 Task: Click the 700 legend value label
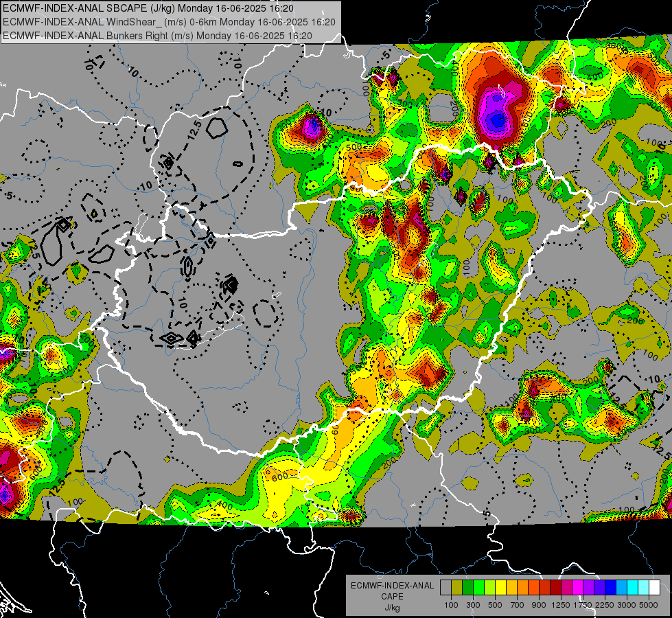pos(518,605)
